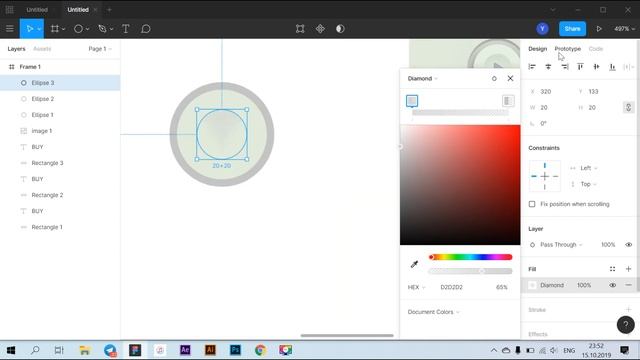Align vertical centers
The height and width of the screenshot is (360, 640).
(596, 67)
